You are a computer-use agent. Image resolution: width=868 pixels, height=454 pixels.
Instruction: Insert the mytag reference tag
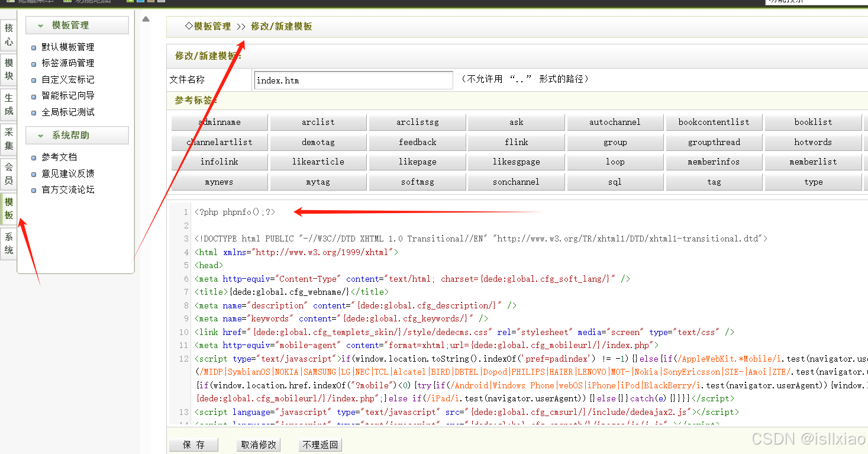[x=318, y=182]
